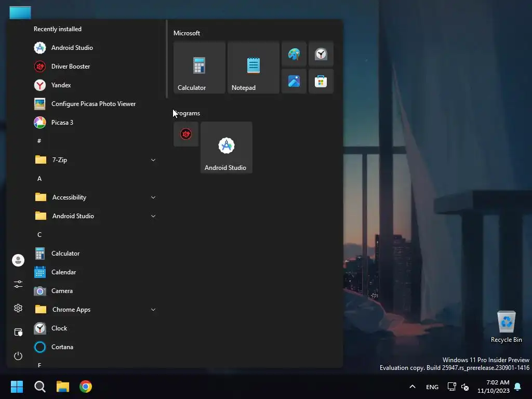Click the window icon above the power button

pyautogui.click(x=18, y=332)
